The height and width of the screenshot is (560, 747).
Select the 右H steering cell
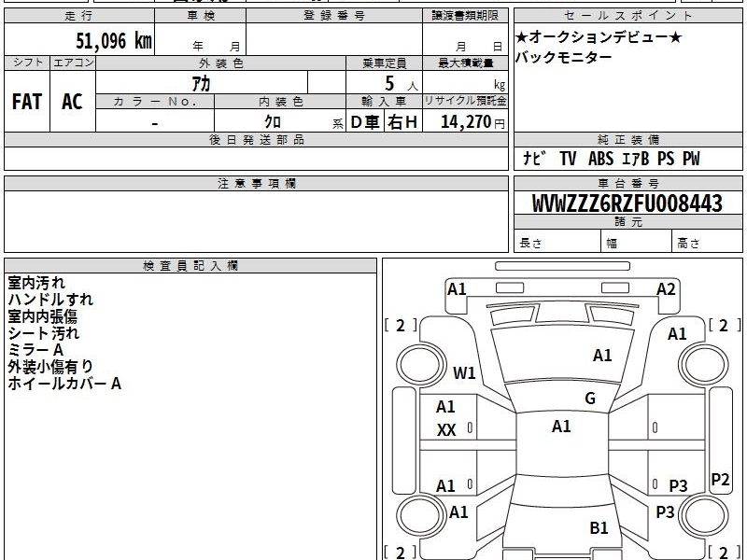(x=403, y=122)
